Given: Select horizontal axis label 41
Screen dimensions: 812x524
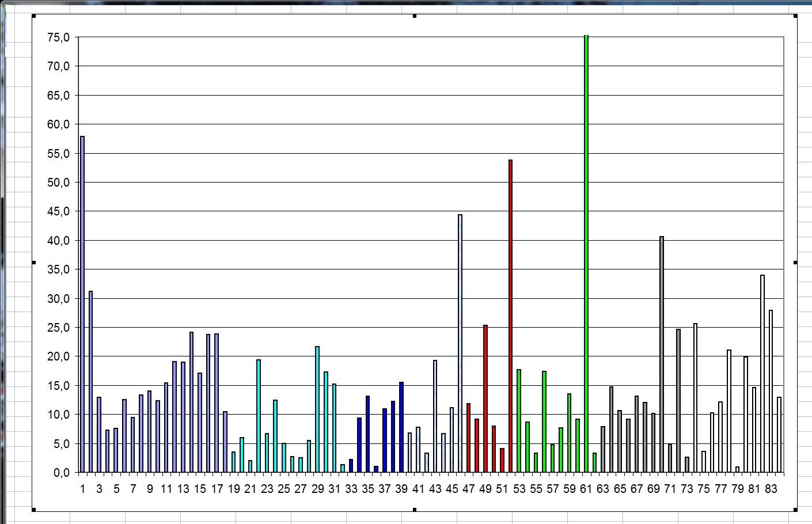Looking at the screenshot, I should [418, 489].
